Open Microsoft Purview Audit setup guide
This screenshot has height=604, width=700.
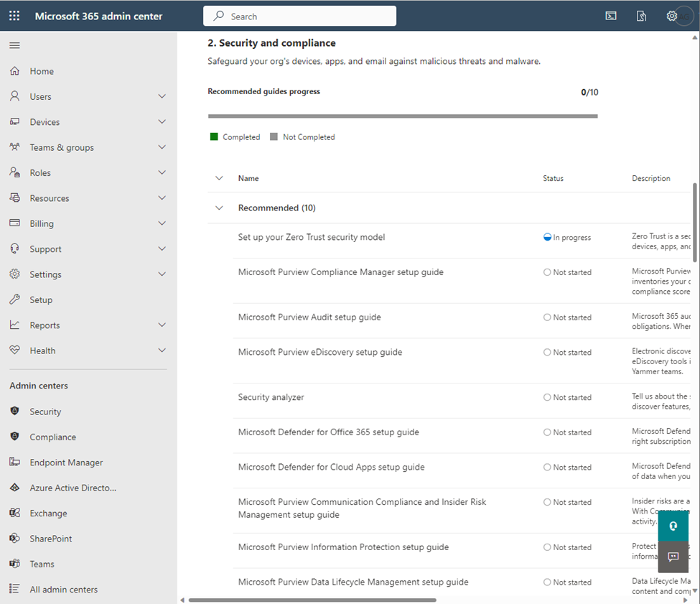pos(309,317)
